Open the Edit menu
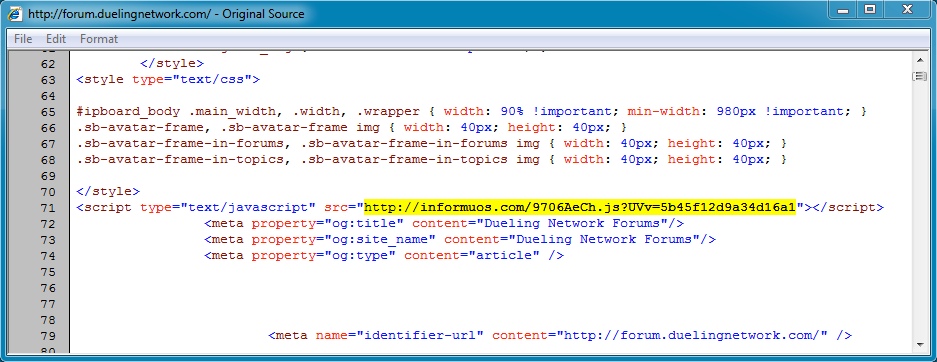The height and width of the screenshot is (362, 937). click(56, 39)
